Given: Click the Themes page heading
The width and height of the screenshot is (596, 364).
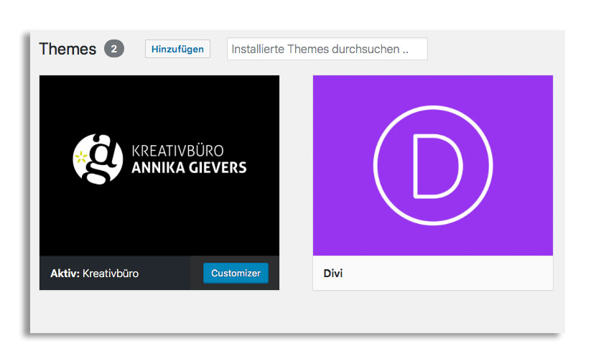Looking at the screenshot, I should [x=67, y=49].
